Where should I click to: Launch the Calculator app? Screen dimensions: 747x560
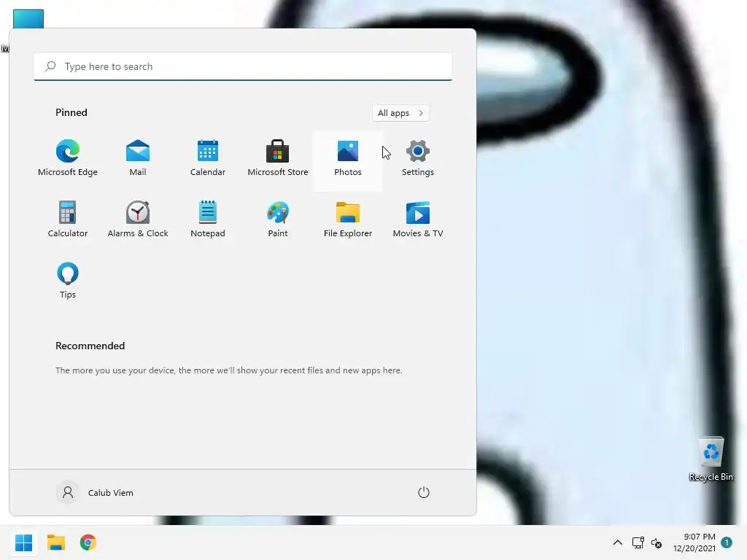point(68,219)
